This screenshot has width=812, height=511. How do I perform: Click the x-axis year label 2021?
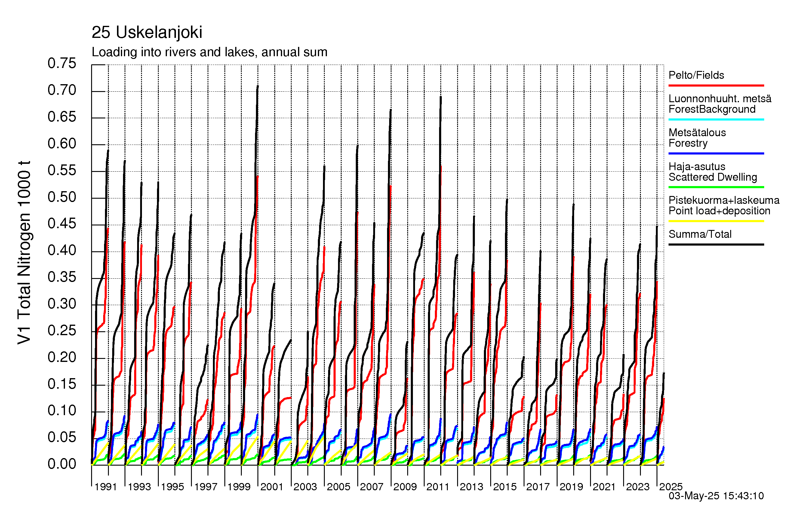click(604, 487)
